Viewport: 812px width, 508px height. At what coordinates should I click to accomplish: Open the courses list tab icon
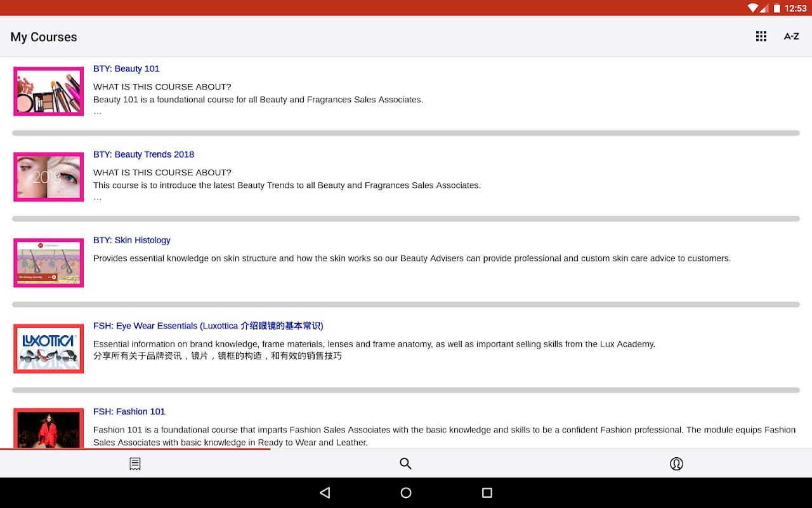click(135, 464)
